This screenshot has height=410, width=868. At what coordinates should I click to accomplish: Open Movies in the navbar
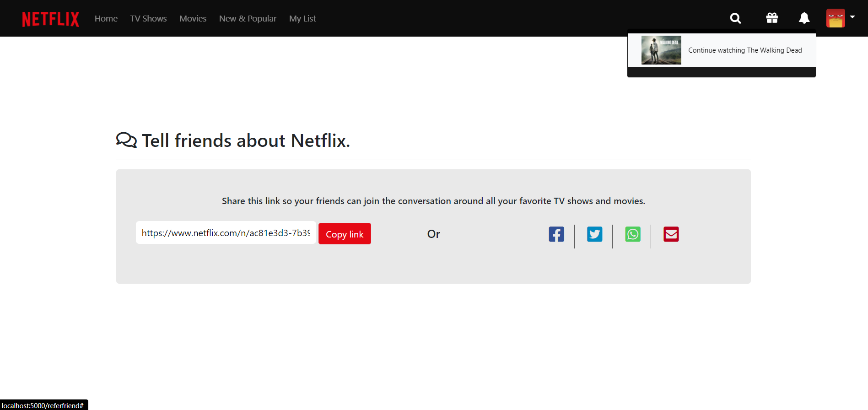point(193,19)
